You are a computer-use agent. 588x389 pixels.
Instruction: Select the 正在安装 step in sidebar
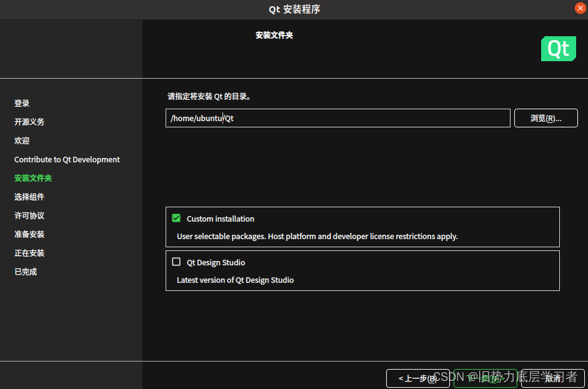click(x=29, y=254)
